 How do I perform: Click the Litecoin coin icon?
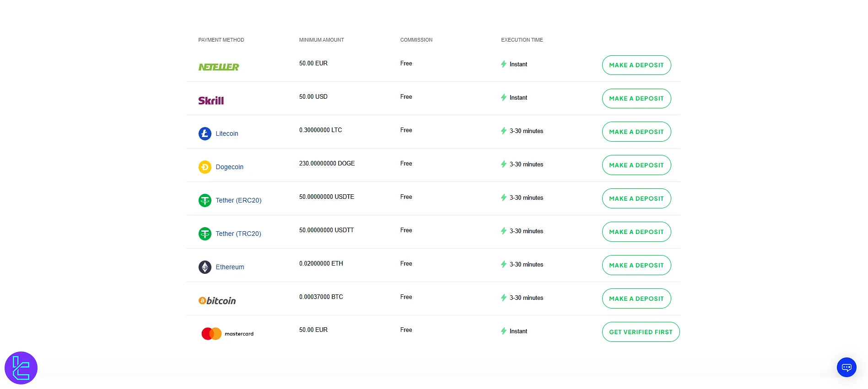205,133
